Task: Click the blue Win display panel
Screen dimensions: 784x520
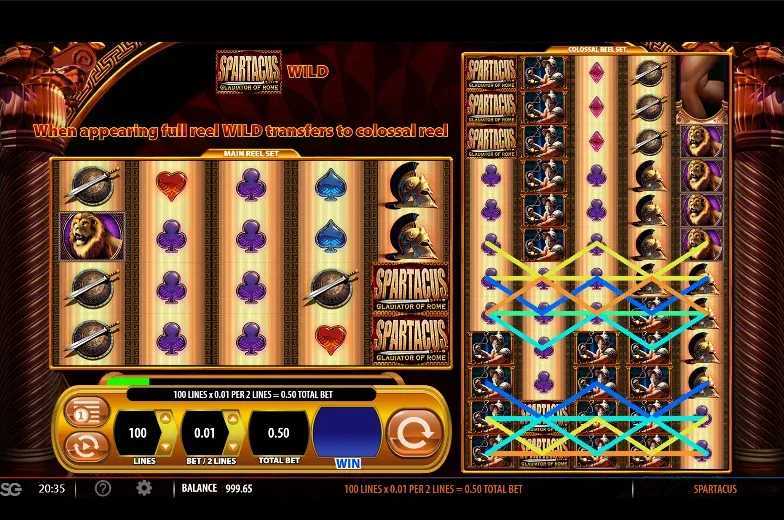Action: pyautogui.click(x=347, y=432)
